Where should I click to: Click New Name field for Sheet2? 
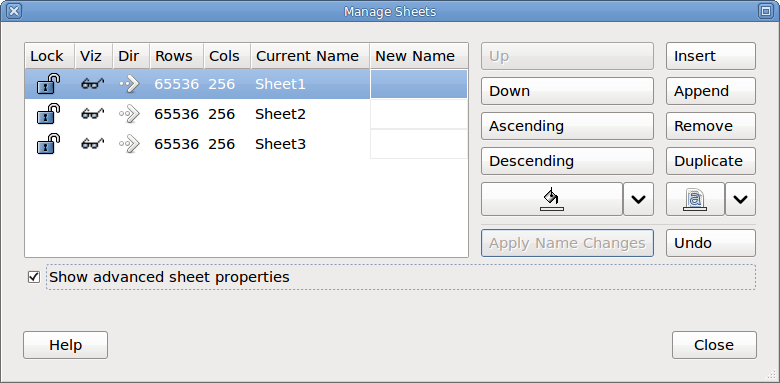[419, 114]
